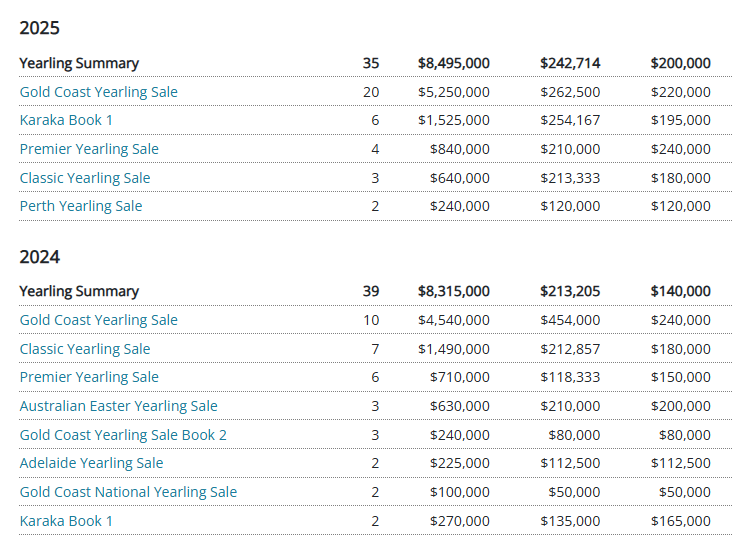Click the 2025 year heading

pyautogui.click(x=40, y=28)
